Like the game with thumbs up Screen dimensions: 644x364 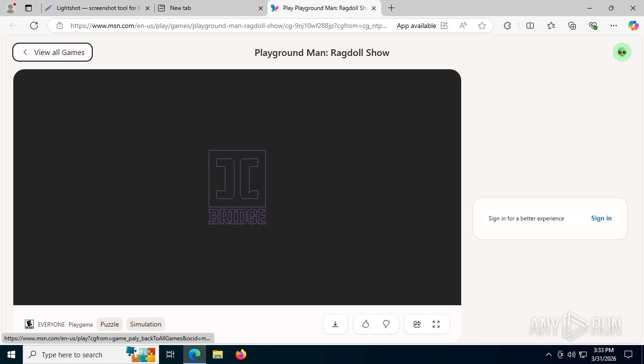366,324
